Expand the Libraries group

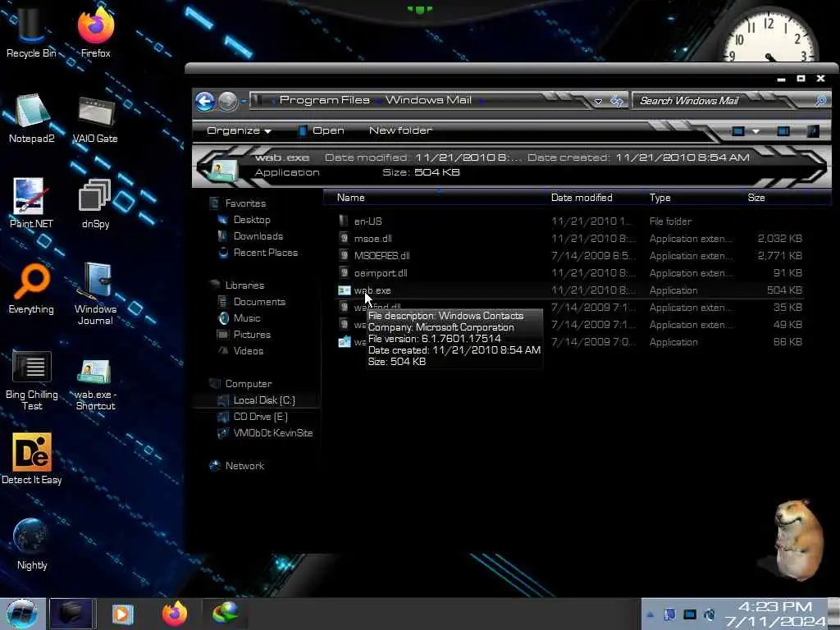click(244, 285)
